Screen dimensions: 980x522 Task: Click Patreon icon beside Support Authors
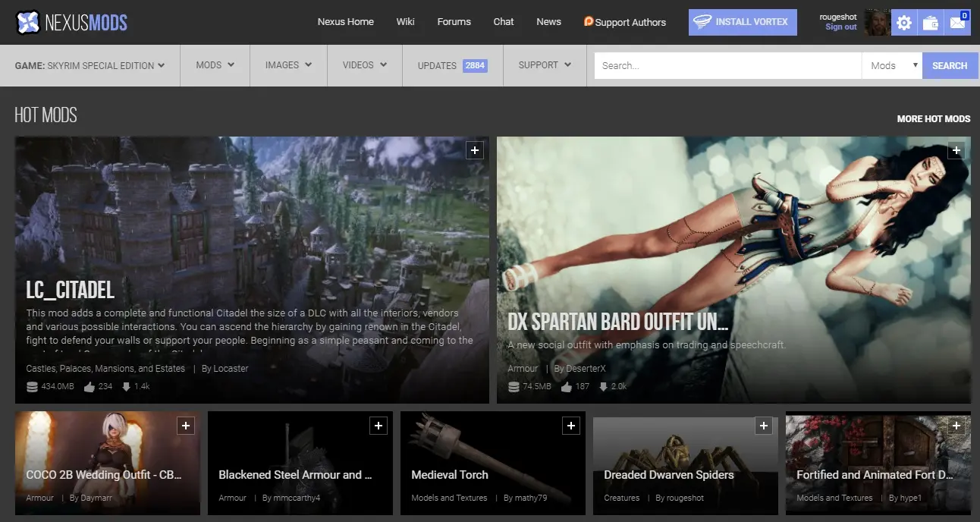589,22
